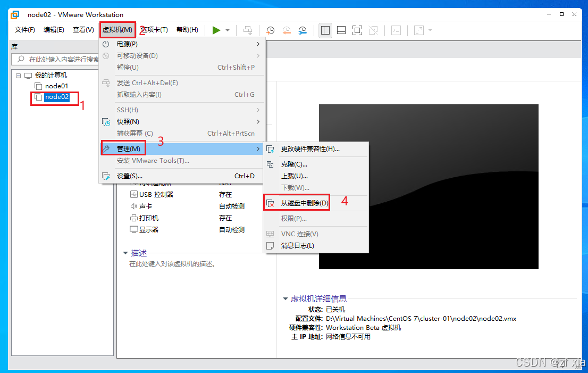
Task: Click the wrench icon beside 管理(M)
Action: [x=106, y=149]
